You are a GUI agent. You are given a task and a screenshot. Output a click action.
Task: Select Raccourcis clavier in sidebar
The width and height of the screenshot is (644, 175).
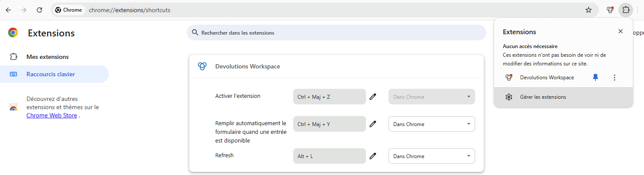point(51,74)
